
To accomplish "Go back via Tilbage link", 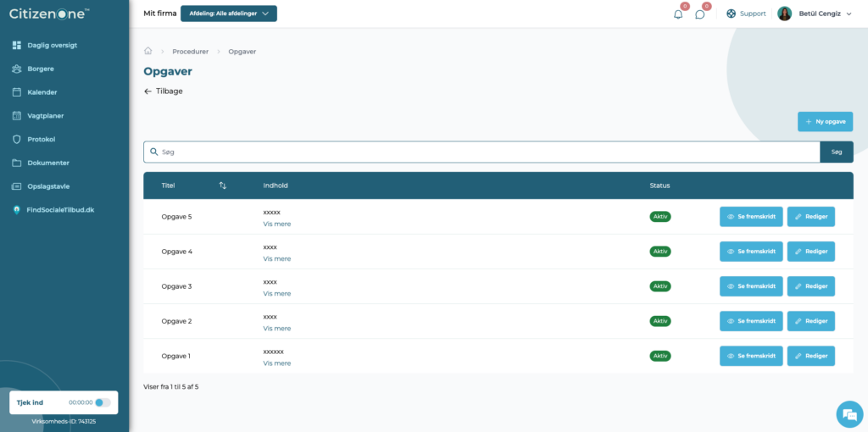I will (x=164, y=91).
